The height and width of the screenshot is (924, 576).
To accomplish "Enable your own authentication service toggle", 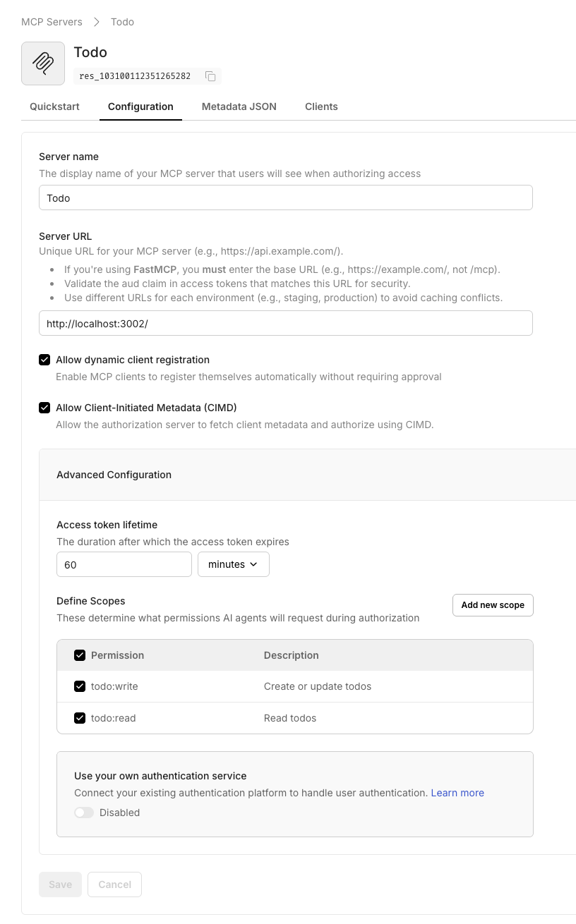I will coord(84,813).
